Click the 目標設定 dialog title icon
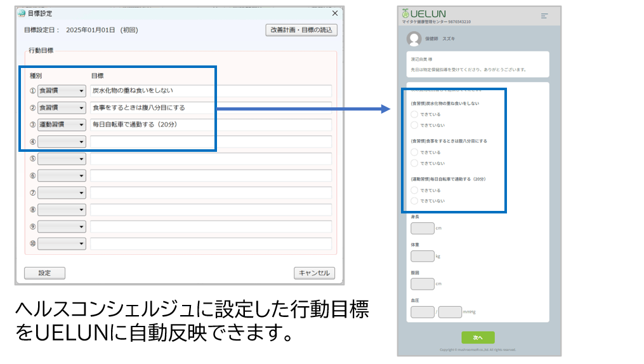This screenshot has height=364, width=644. [22, 13]
